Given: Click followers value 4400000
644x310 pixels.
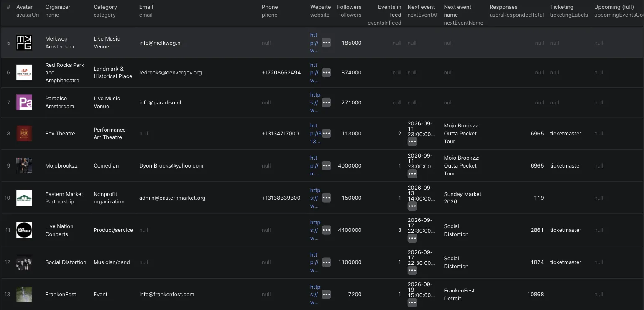Looking at the screenshot, I should coord(350,230).
